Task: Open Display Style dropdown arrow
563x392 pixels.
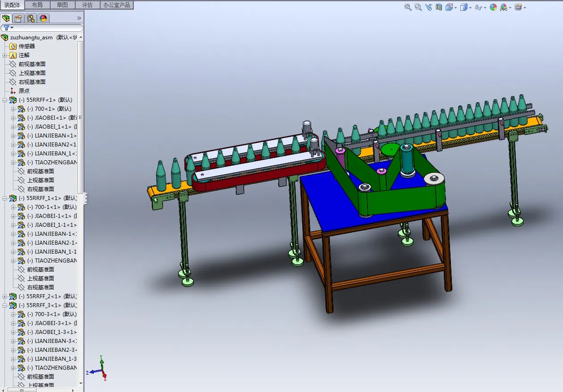Action: [x=470, y=8]
